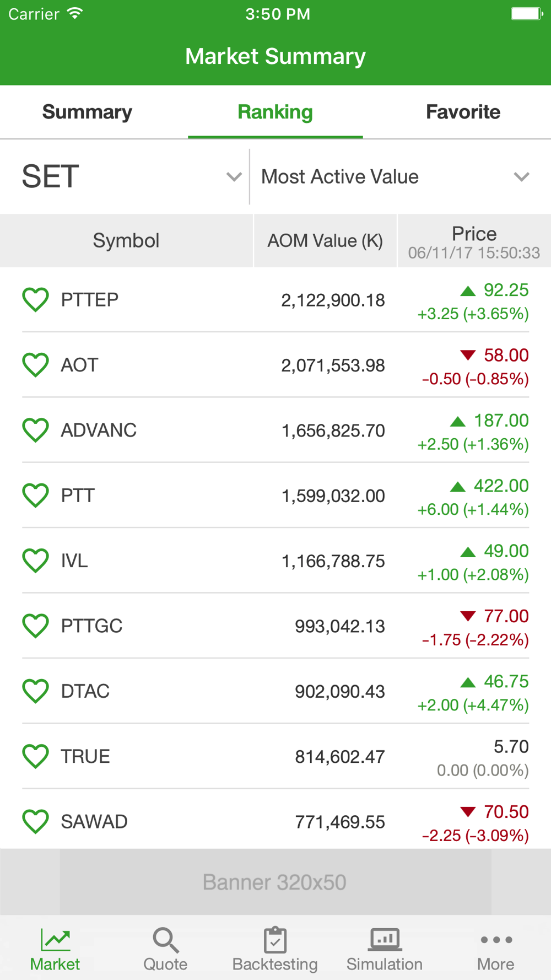Select the Ranking tab

275,112
